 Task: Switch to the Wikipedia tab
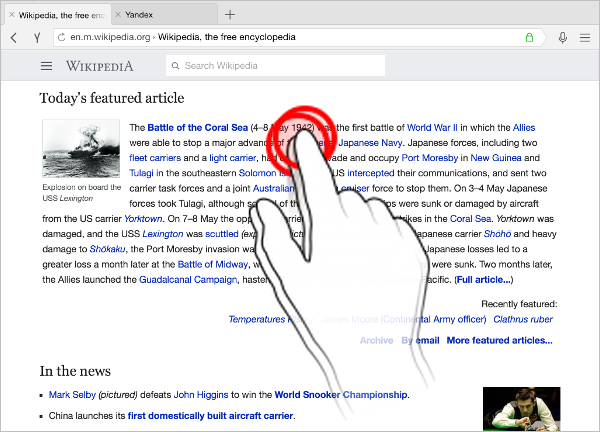[x=59, y=15]
